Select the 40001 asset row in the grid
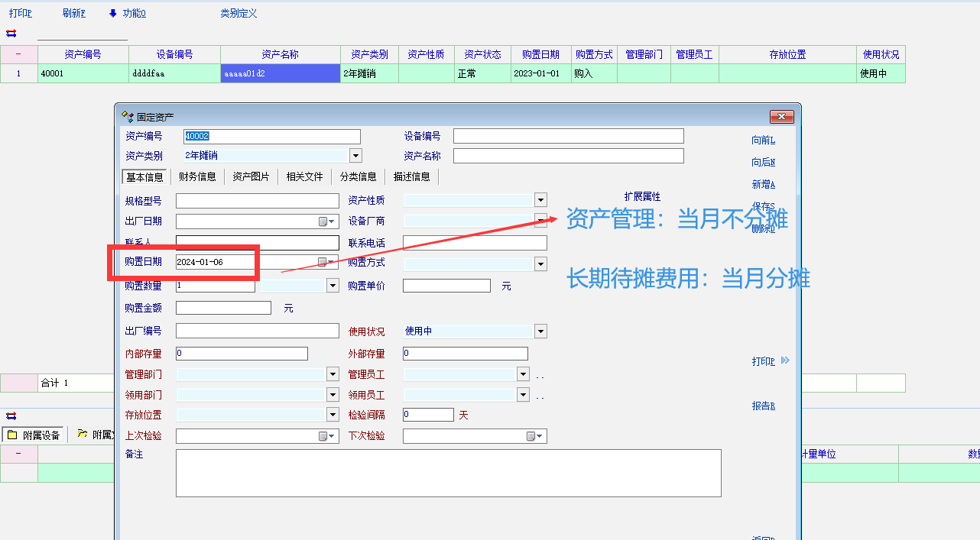Image resolution: width=980 pixels, height=540 pixels. (83, 74)
